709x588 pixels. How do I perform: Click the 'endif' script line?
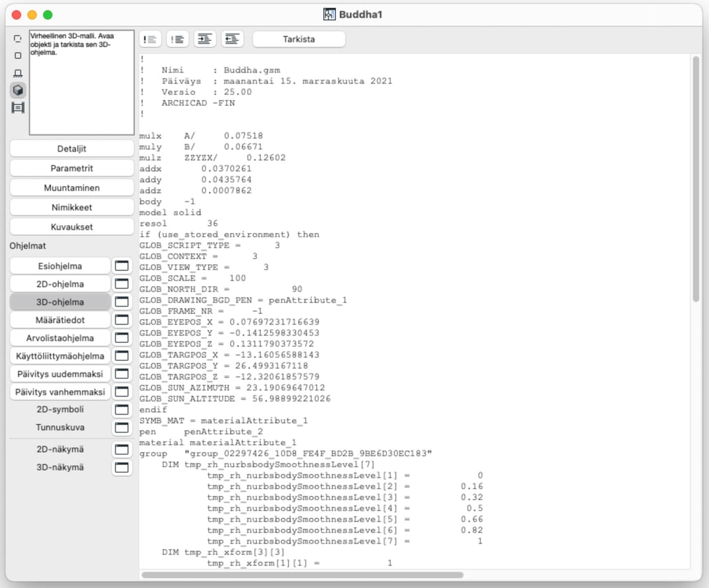click(x=153, y=409)
